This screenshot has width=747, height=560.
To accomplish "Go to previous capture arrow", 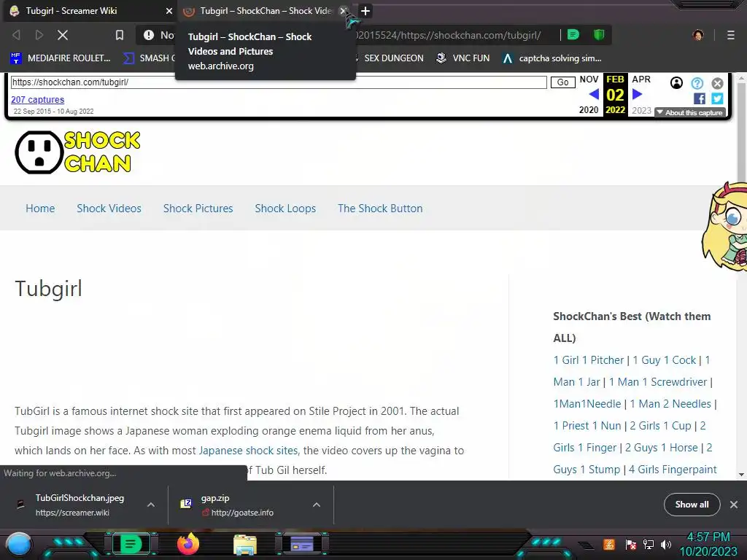I will click(594, 94).
